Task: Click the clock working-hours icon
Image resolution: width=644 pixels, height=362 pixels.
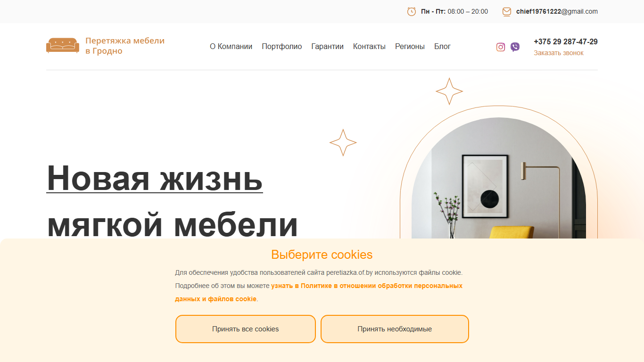Action: [x=412, y=11]
